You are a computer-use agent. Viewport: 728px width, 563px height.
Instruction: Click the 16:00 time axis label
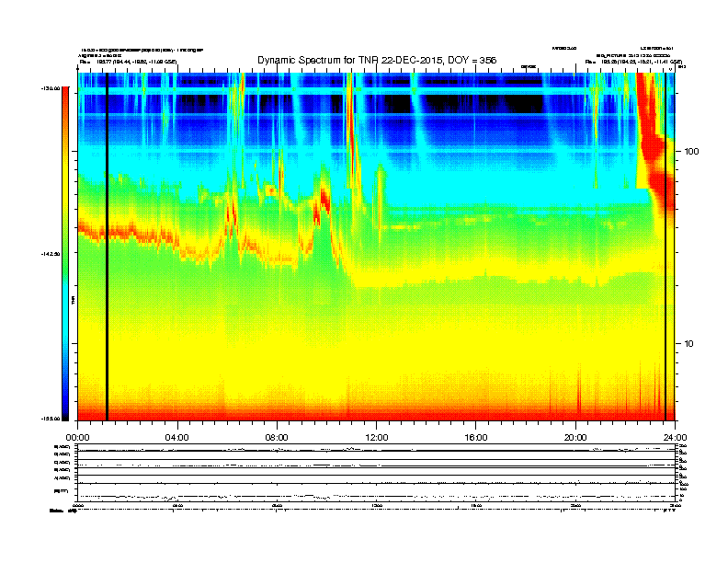476,438
